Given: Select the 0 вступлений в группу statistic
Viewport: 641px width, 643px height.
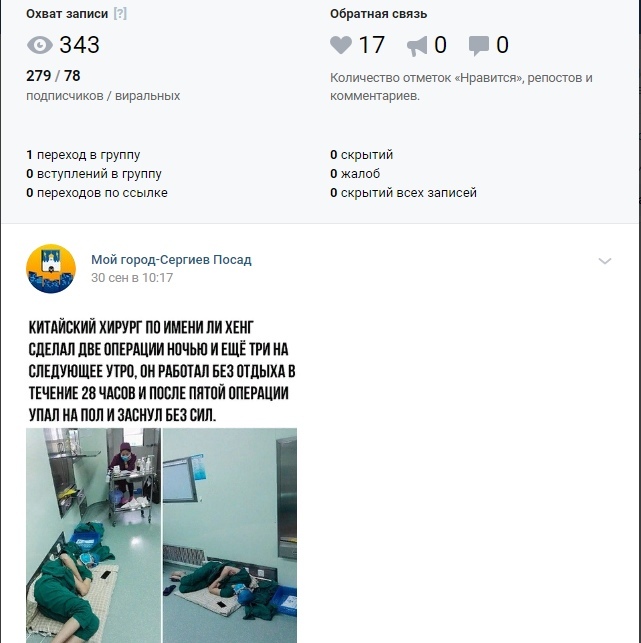Looking at the screenshot, I should (x=94, y=173).
